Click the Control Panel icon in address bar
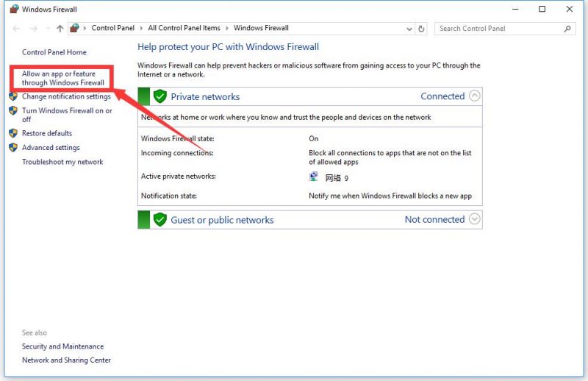This screenshot has width=588, height=381. coord(75,28)
